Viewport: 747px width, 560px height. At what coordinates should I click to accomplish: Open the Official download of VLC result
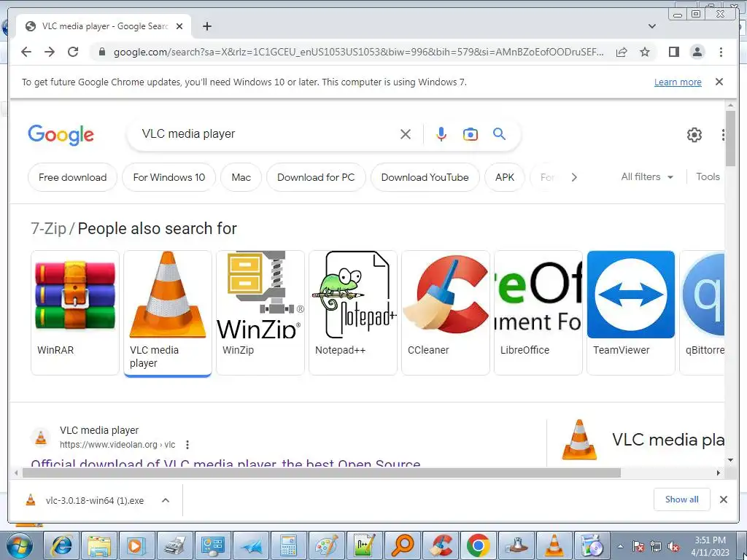[226, 463]
